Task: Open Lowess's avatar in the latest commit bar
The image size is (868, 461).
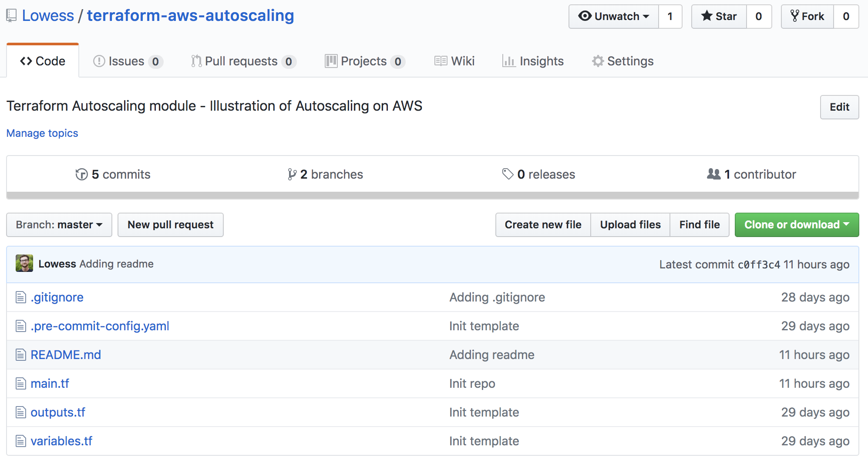Action: click(x=24, y=264)
